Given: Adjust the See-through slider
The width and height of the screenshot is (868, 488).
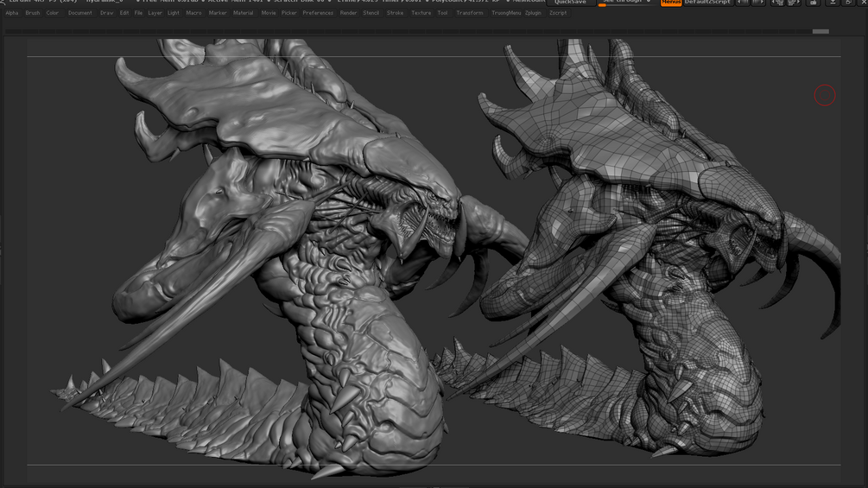Looking at the screenshot, I should (627, 3).
